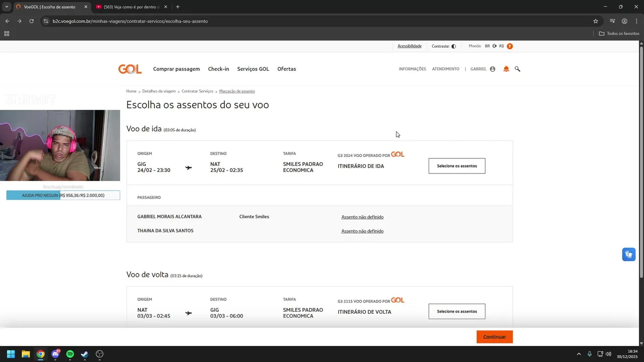This screenshot has height=362, width=644.
Task: Click Selecione os assentos for the volta flight
Action: click(457, 311)
